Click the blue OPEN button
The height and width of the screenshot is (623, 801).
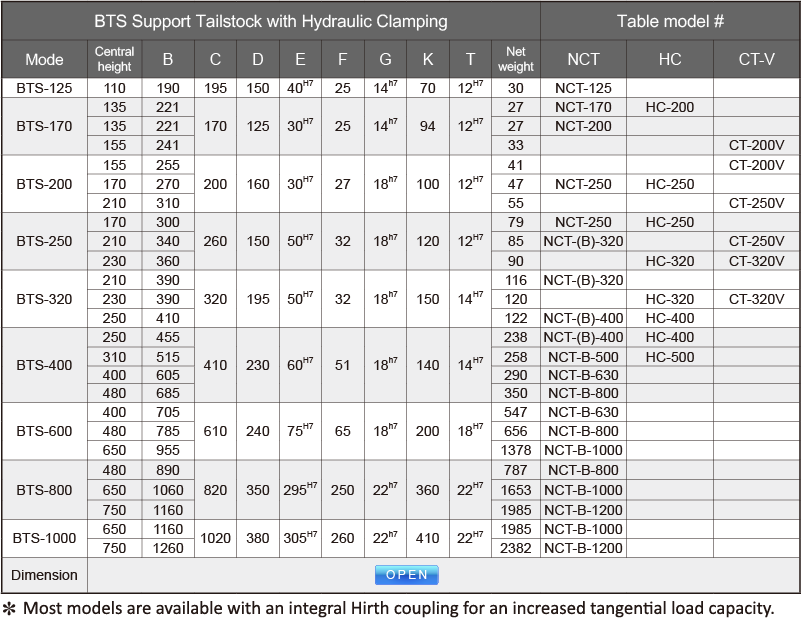click(407, 574)
